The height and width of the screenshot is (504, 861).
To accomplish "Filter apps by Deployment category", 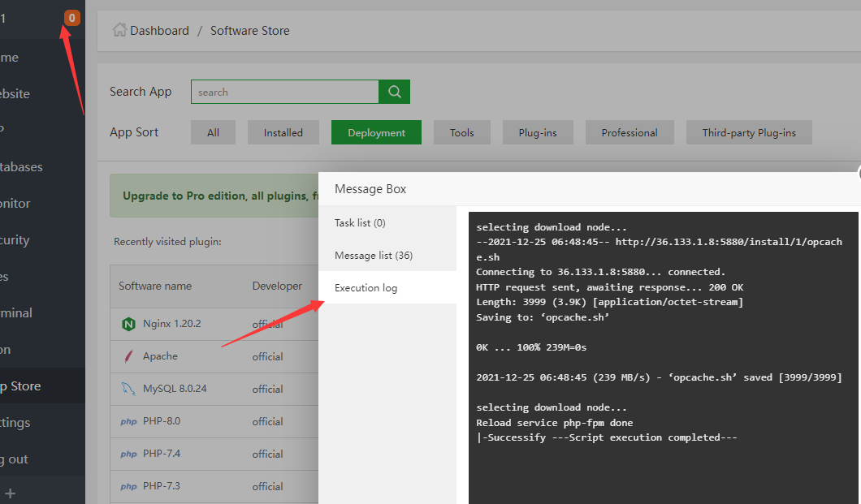I will pyautogui.click(x=376, y=132).
